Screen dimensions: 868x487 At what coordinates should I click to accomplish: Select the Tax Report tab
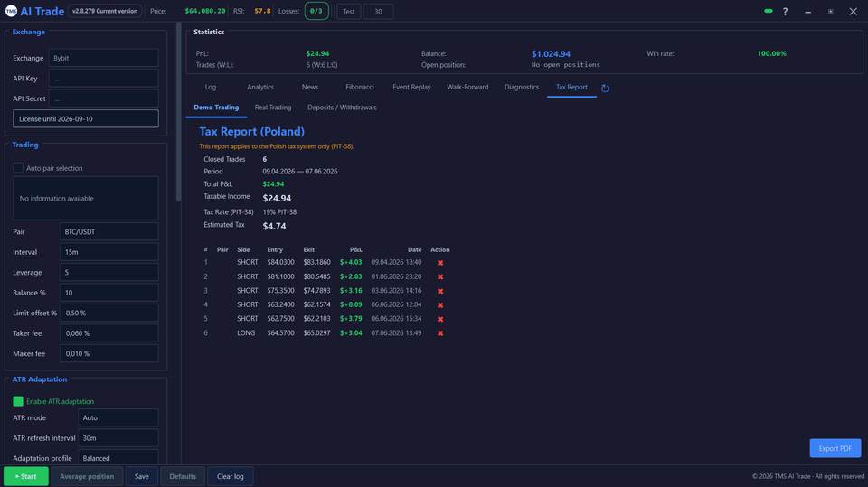click(x=571, y=87)
